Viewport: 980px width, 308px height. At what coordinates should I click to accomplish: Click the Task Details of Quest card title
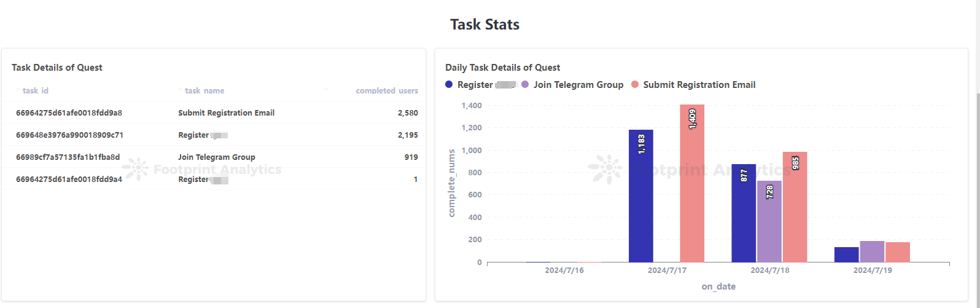[x=57, y=68]
